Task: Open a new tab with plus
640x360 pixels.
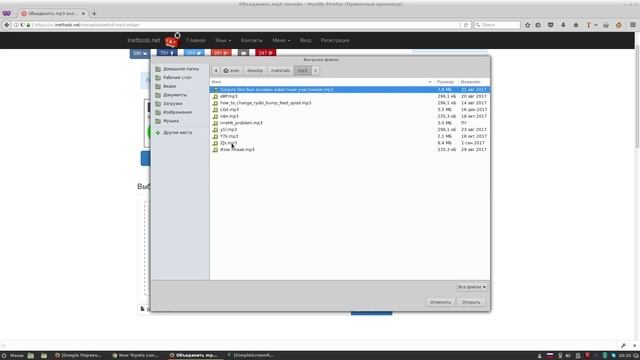Action: tap(94, 13)
